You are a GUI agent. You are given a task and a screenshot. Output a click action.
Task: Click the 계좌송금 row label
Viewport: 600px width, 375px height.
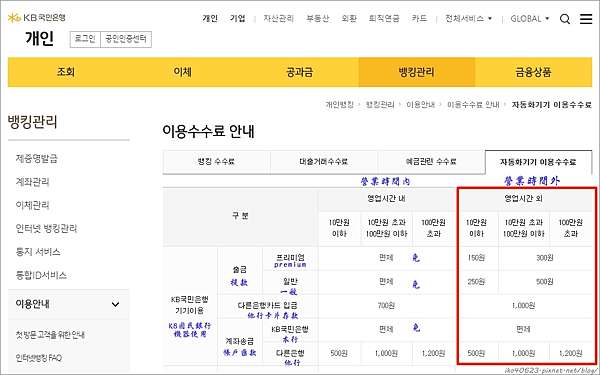[240, 341]
